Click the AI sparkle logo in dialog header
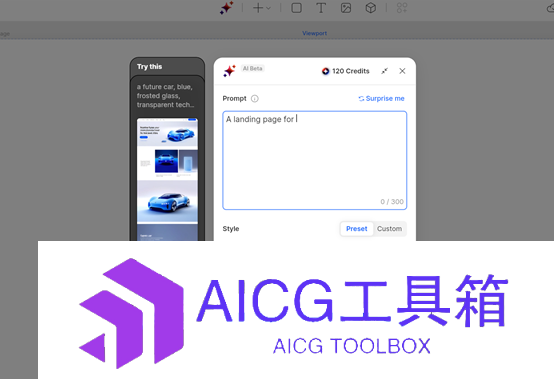554x379 pixels. click(x=229, y=71)
